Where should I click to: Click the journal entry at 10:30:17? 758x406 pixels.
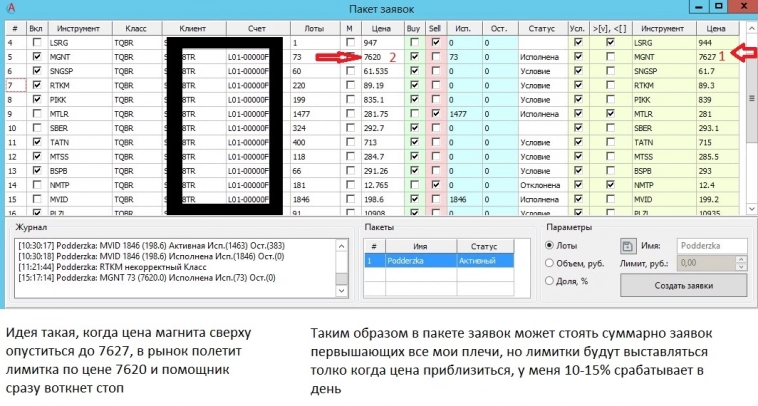pos(152,246)
